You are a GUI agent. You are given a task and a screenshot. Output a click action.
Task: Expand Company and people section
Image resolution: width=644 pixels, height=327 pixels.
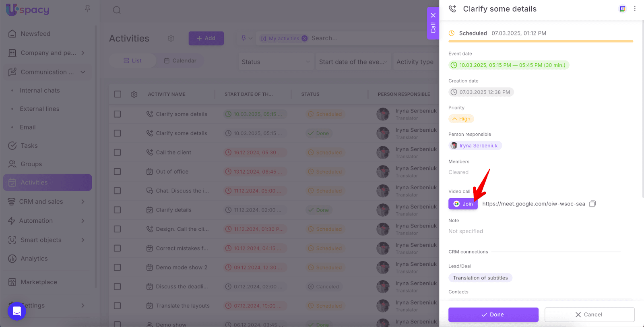[83, 53]
